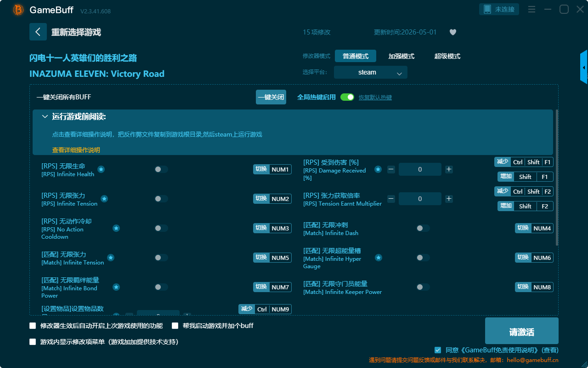Toggle [匹配] 无限守门员能量 Infinite Keeper Power switch
This screenshot has height=368, width=588.
423,287
